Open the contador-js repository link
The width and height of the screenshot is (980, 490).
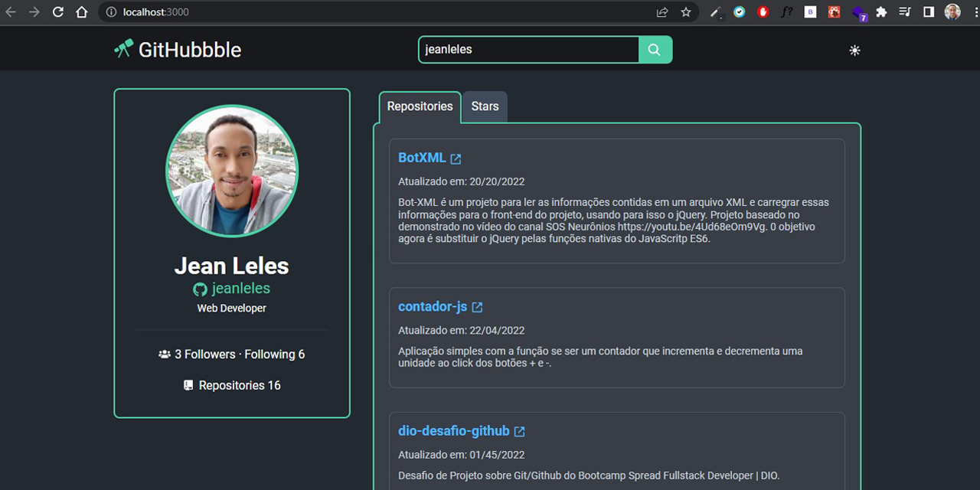433,305
